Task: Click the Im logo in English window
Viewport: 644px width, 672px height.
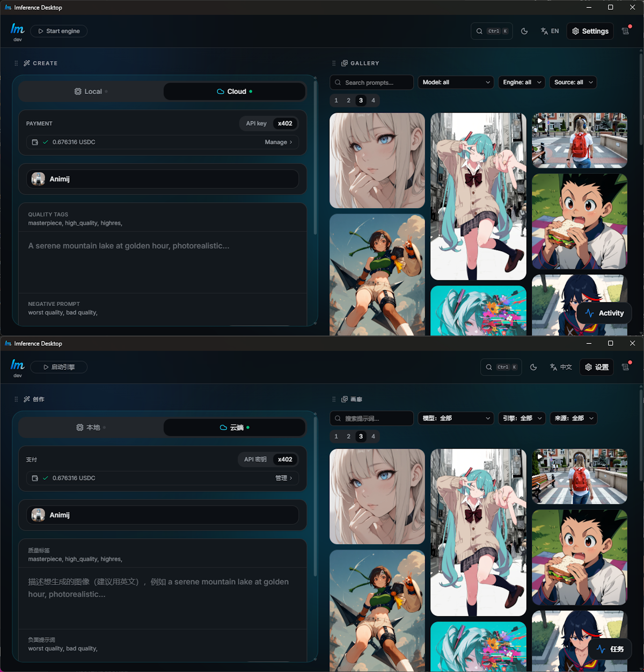Action: coord(18,29)
